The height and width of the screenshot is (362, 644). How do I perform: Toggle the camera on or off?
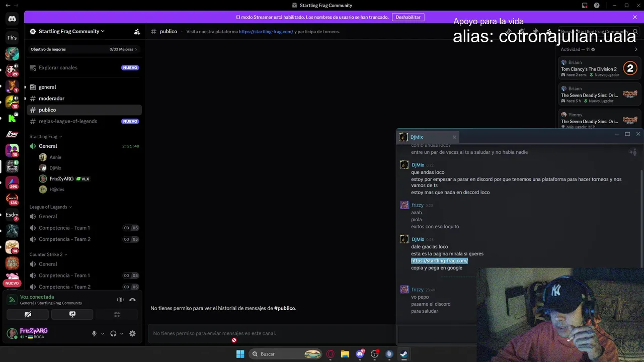[x=28, y=314]
